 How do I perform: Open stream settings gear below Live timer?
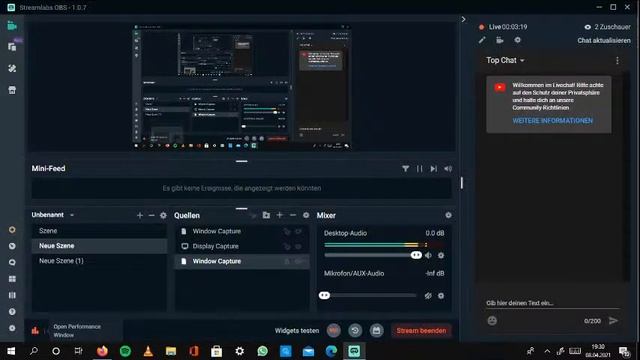coord(518,40)
